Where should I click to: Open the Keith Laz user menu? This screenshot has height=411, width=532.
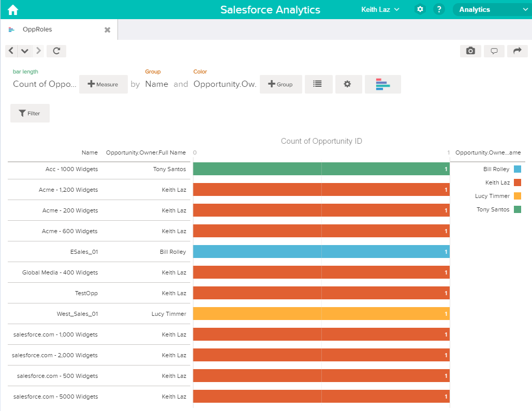click(380, 9)
